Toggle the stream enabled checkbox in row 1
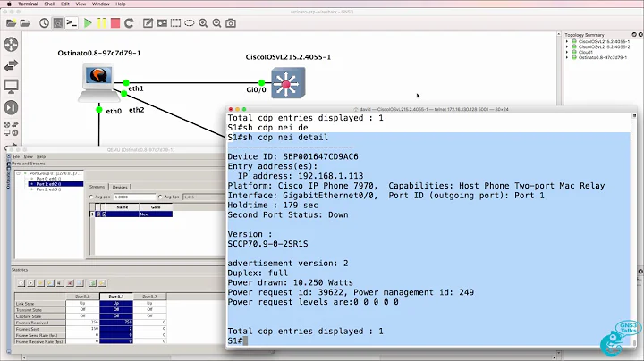The height and width of the screenshot is (361, 644). (104, 214)
